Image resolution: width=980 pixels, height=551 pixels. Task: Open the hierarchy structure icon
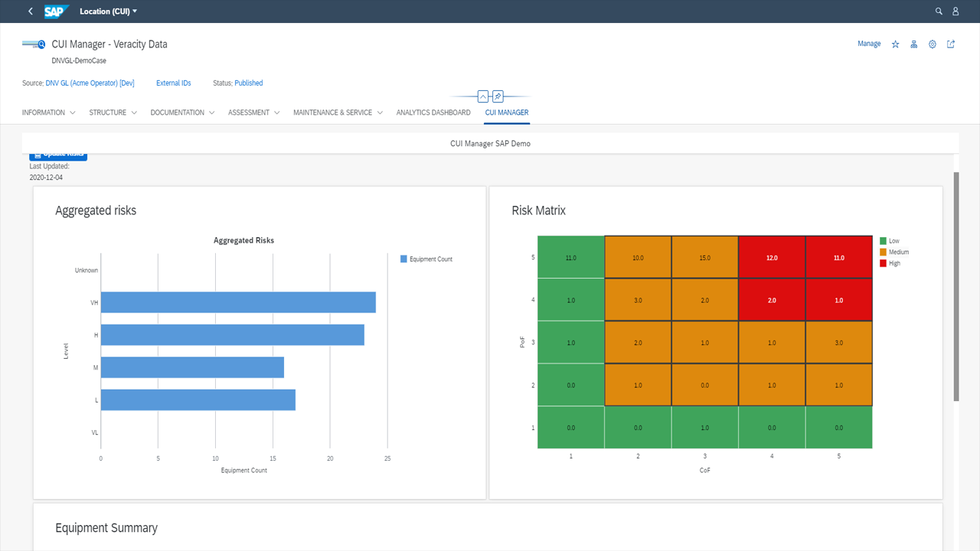(x=914, y=44)
